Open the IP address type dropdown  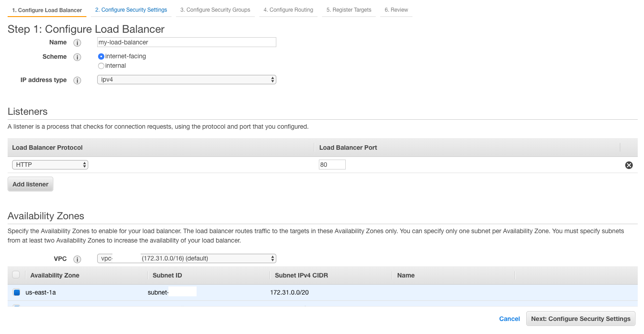tap(186, 80)
